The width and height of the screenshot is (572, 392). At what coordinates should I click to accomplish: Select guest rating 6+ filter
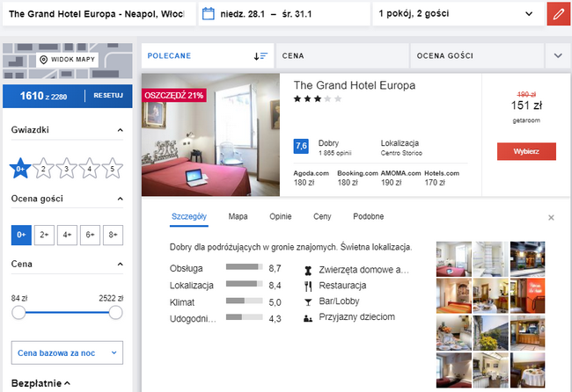pos(90,235)
